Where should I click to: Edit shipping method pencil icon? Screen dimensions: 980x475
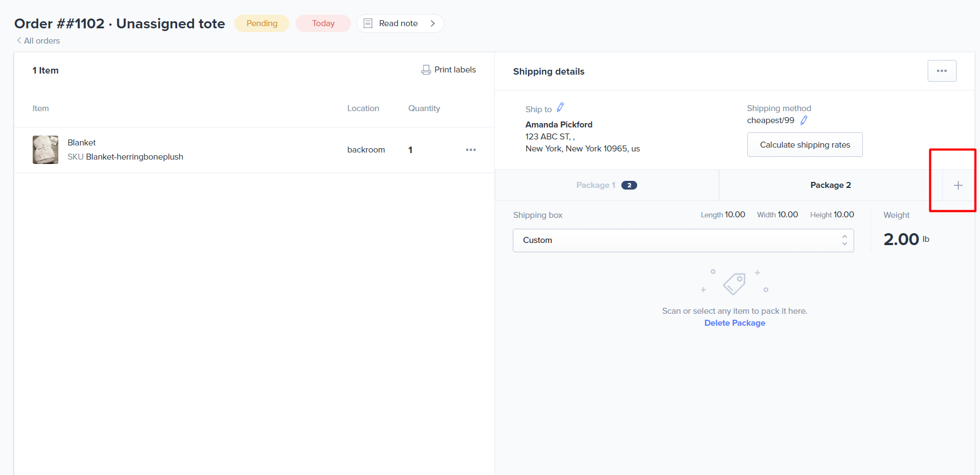(803, 120)
